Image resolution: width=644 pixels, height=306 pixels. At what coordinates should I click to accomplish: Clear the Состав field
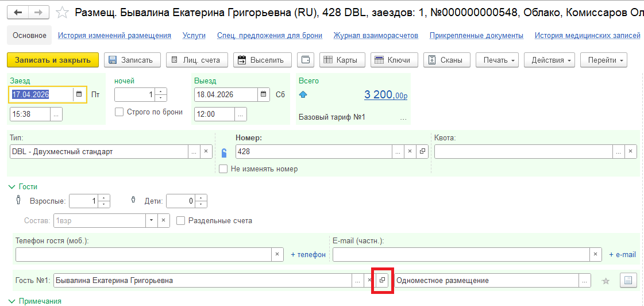click(x=164, y=220)
